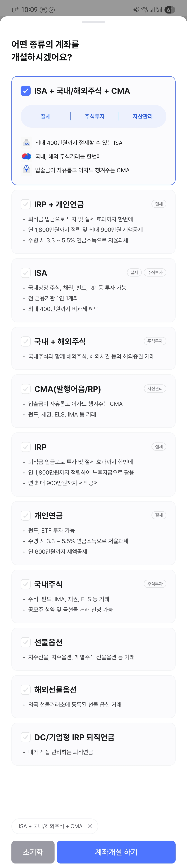This screenshot has width=187, height=868.
Task: Tick the CMA(발행어음/RP) checkbox
Action: point(26,389)
